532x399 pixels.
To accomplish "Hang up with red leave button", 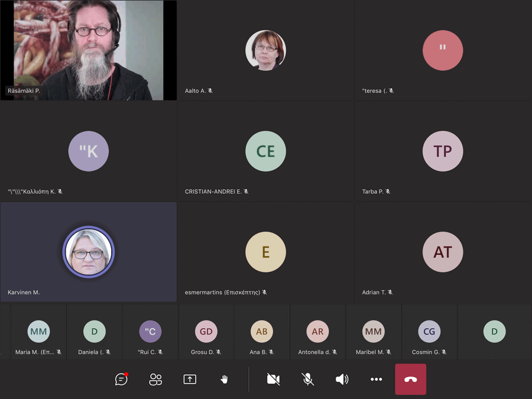I will tap(410, 379).
